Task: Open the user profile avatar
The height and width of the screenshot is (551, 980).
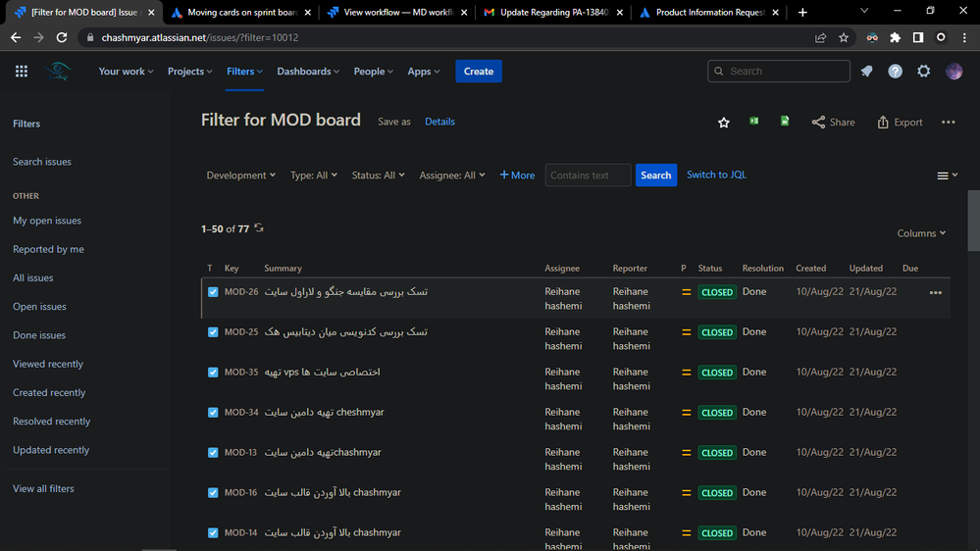Action: point(954,72)
